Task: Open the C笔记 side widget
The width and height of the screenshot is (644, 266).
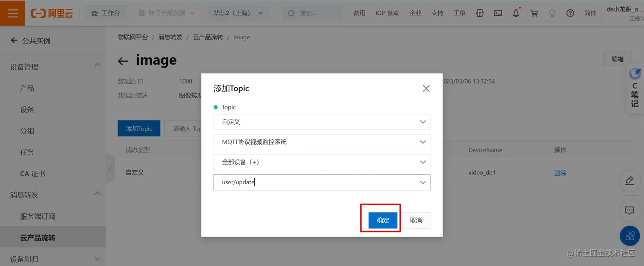Action: (x=635, y=89)
